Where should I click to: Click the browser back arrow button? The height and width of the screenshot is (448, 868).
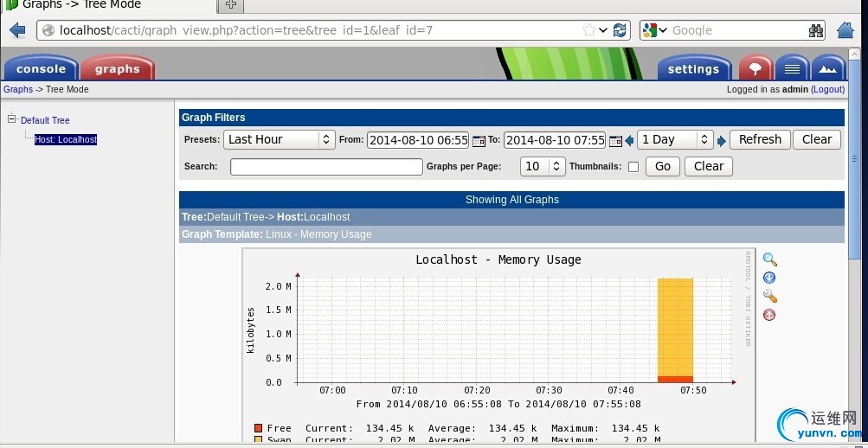coord(17,30)
